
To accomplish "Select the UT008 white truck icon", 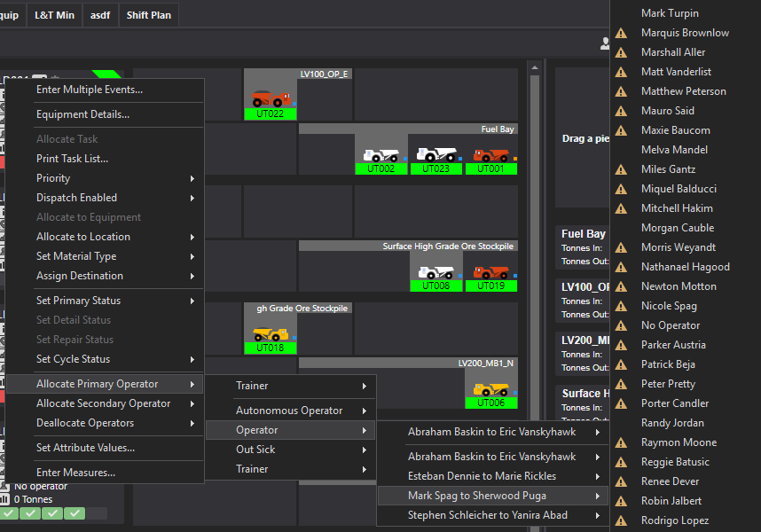I will pyautogui.click(x=435, y=271).
